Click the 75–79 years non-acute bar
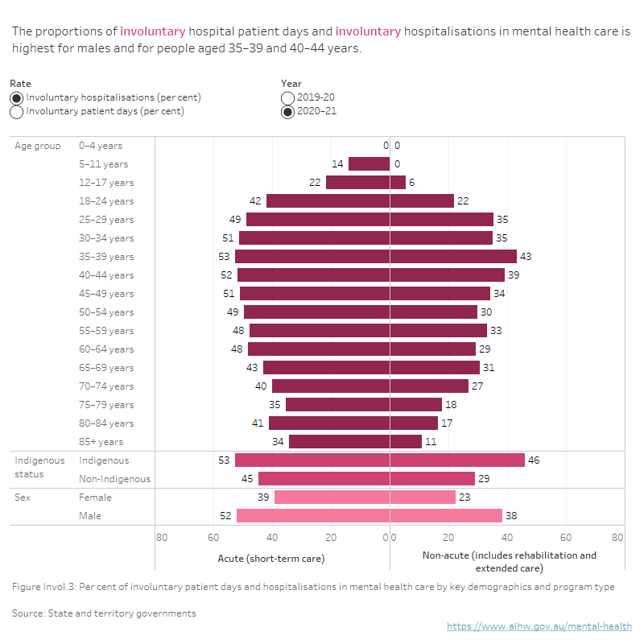Image resolution: width=644 pixels, height=644 pixels. coord(416,405)
